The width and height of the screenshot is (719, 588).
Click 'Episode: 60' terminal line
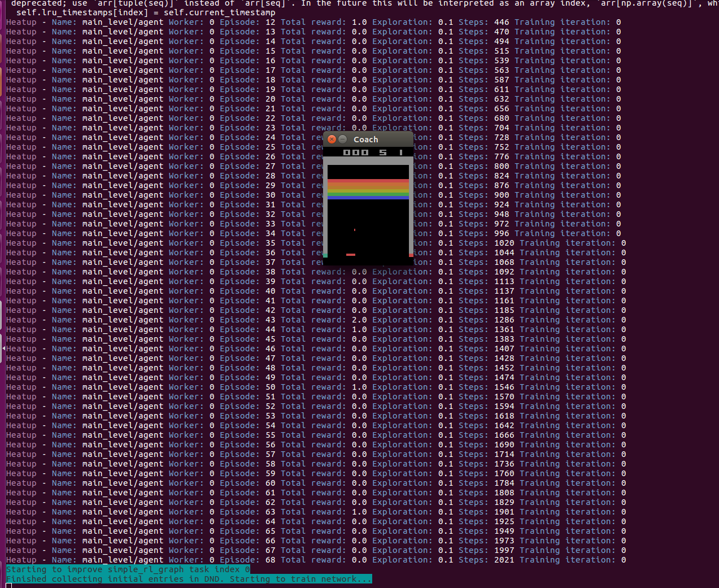247,483
